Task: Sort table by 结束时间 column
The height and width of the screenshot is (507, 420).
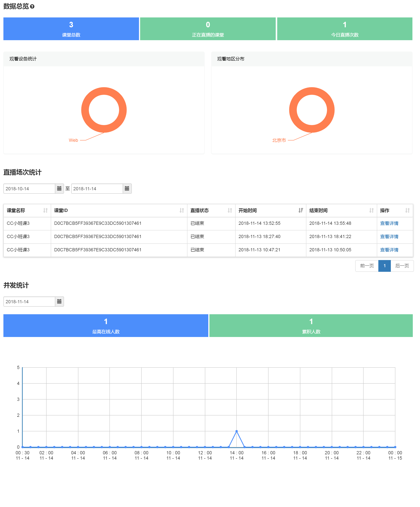Action: click(371, 210)
